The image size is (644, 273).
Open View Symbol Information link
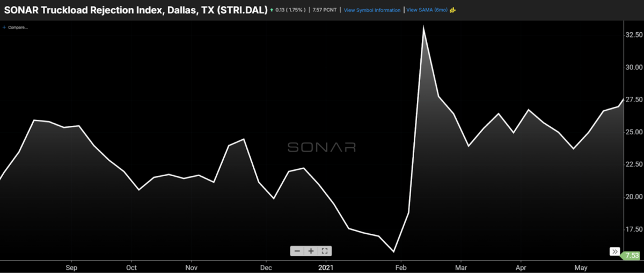(372, 10)
